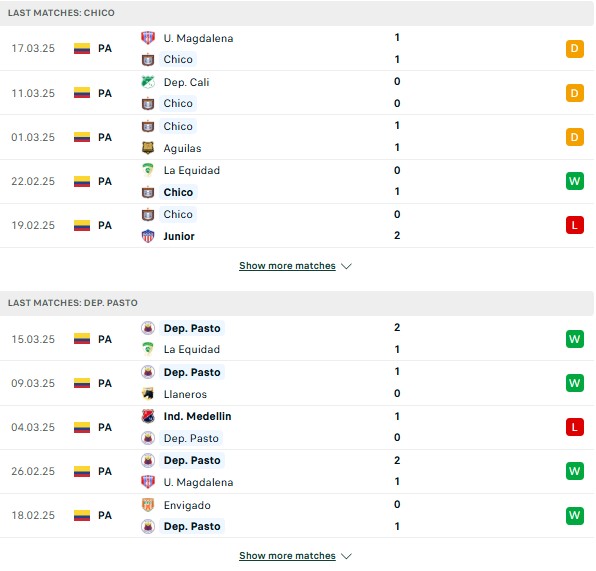
Task: Click the Llaneros team logo
Action: [x=148, y=394]
